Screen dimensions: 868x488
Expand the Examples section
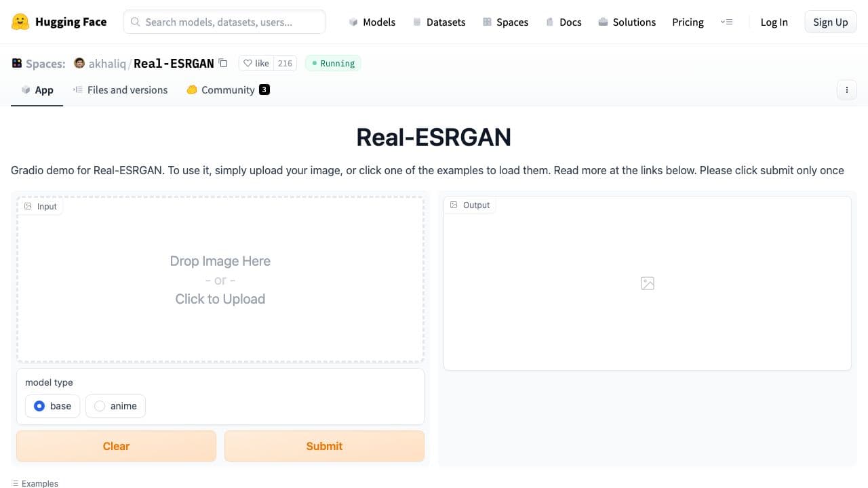pyautogui.click(x=35, y=483)
